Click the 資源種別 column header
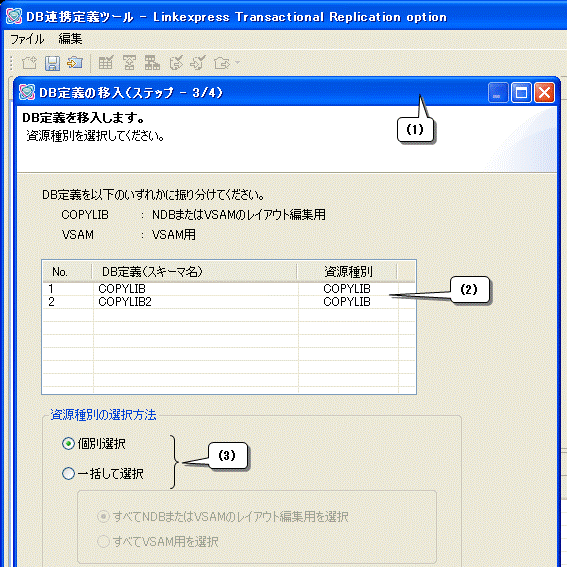 tap(347, 272)
